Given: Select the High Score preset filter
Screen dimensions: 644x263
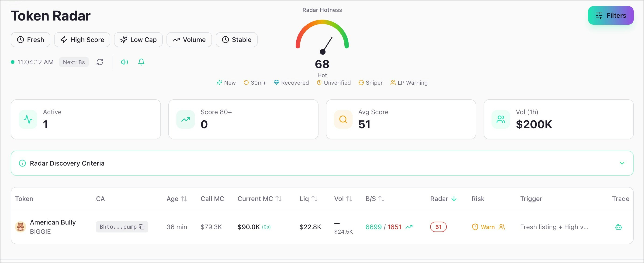Looking at the screenshot, I should click(x=82, y=40).
